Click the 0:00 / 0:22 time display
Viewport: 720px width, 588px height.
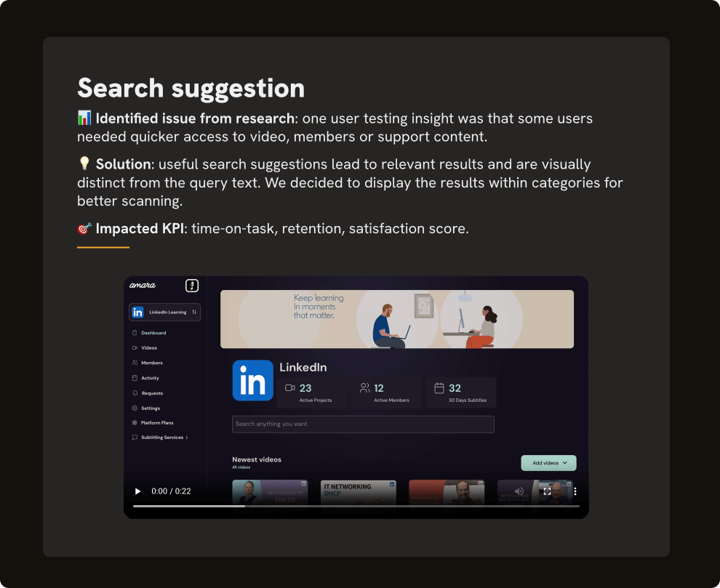pyautogui.click(x=171, y=491)
